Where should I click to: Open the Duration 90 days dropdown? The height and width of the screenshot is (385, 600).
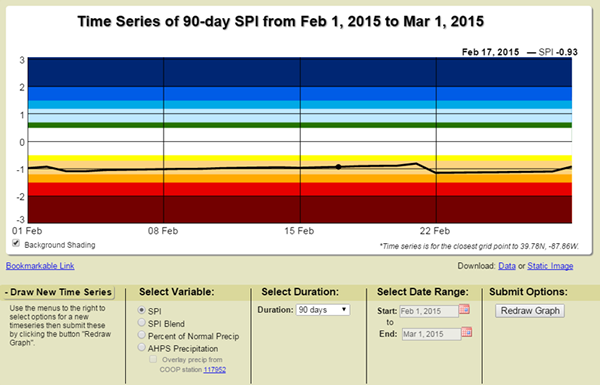tap(323, 310)
